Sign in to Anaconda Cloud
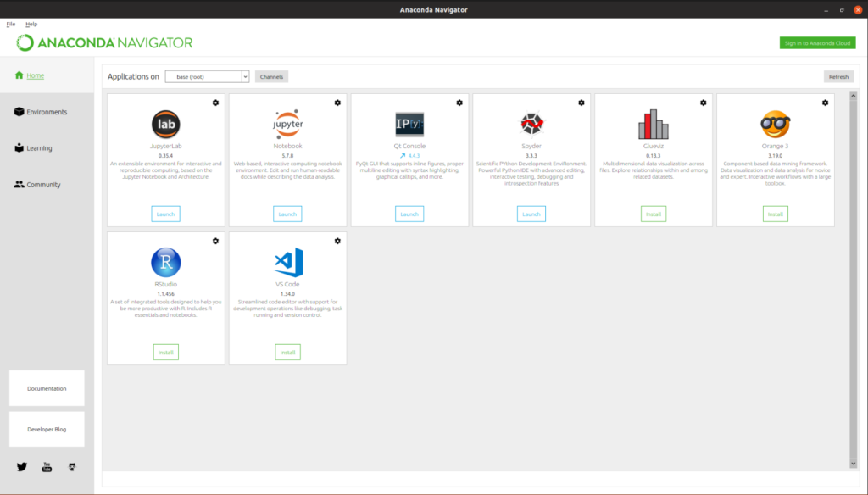Screen dimensions: 868x495 pyautogui.click(x=818, y=43)
